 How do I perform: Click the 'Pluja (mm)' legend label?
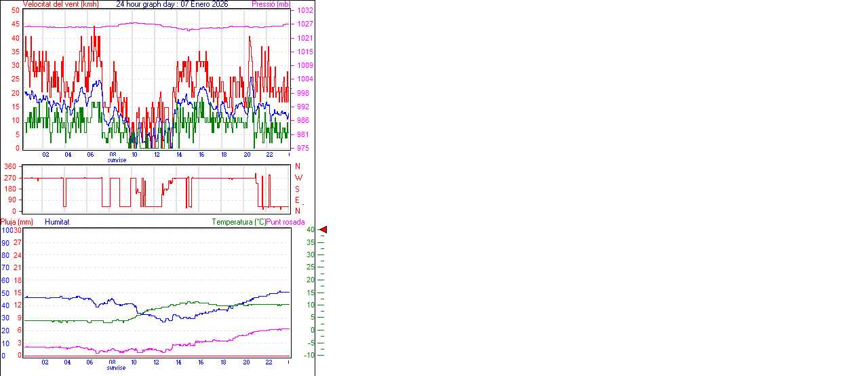click(17, 222)
